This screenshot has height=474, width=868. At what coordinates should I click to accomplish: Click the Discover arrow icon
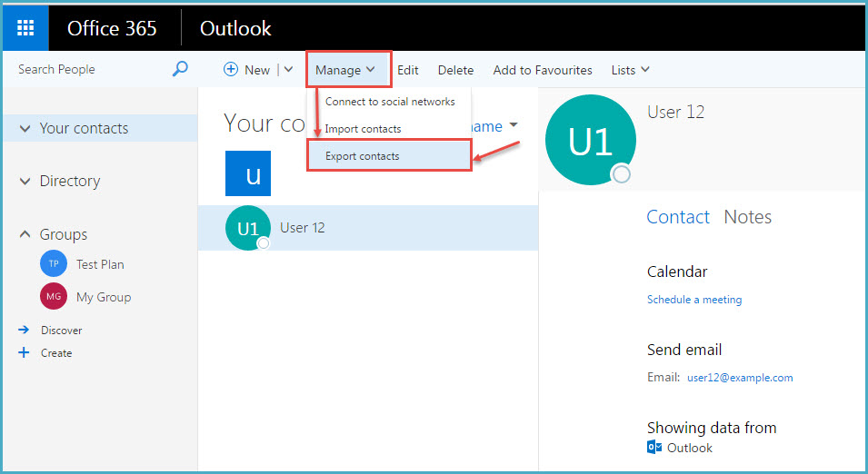(x=24, y=330)
